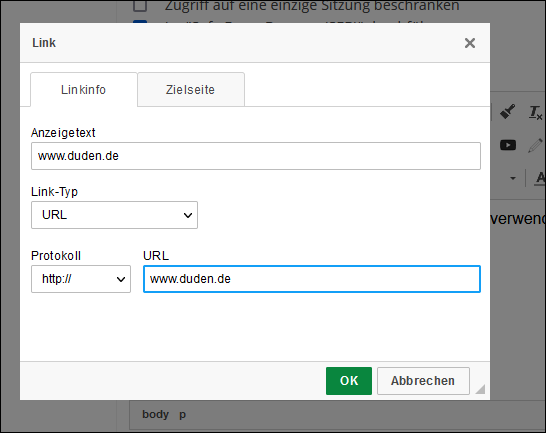Select the p element in path bar
Viewport: 546px width, 433px height.
[182, 415]
